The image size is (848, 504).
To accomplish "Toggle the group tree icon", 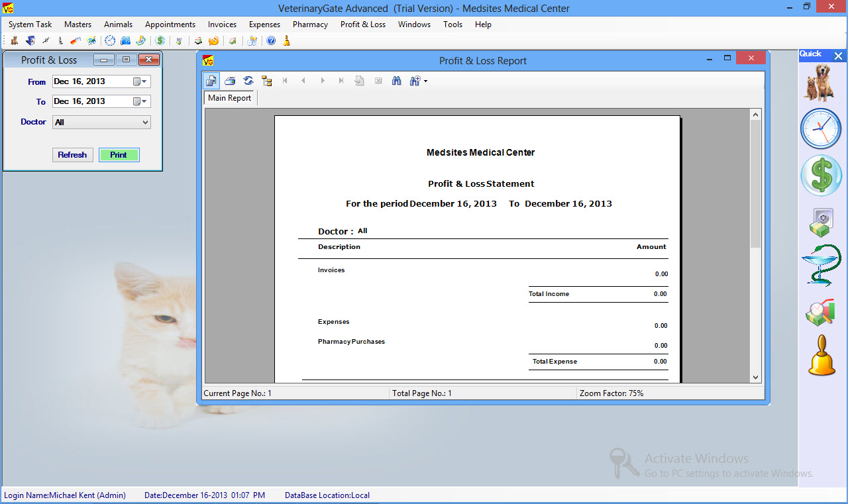I will [x=267, y=81].
